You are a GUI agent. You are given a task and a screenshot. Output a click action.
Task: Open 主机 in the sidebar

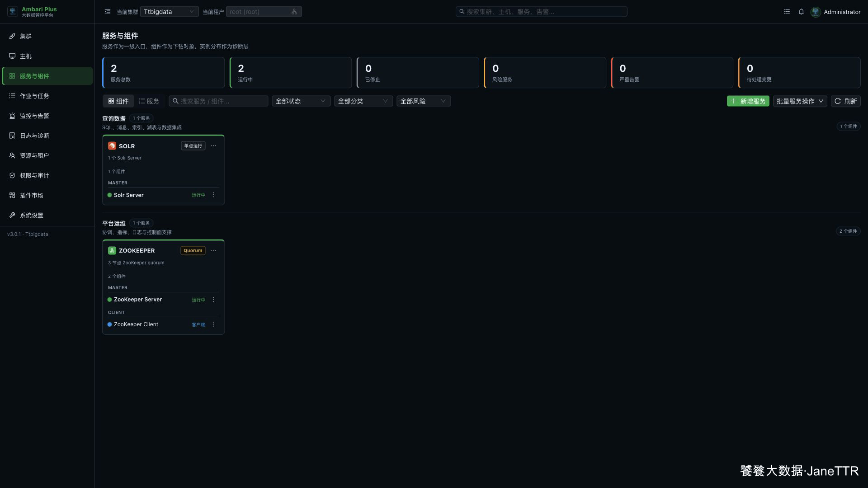47,56
